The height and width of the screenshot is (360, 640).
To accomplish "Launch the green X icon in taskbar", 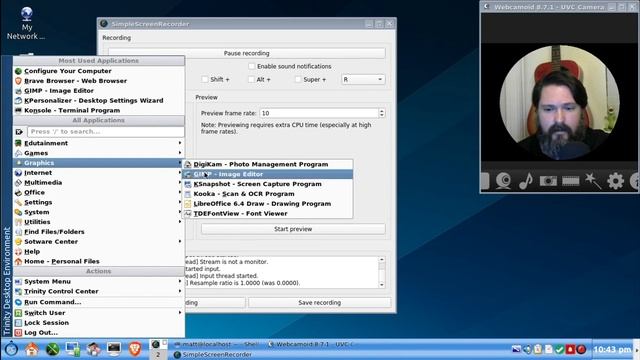I will point(52,349).
